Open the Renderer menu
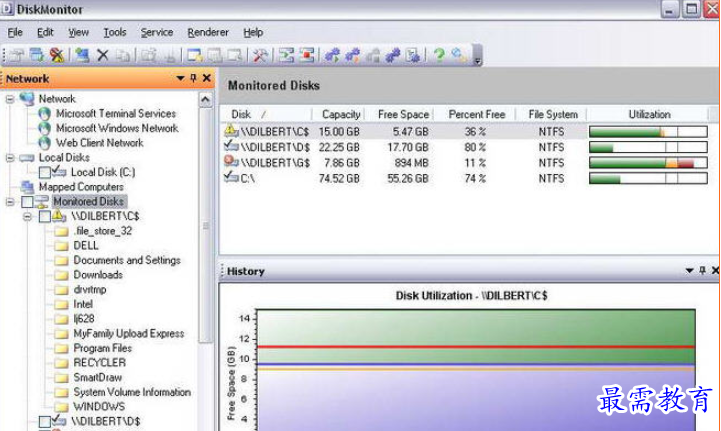Viewport: 721px width, 431px height. 208,32
